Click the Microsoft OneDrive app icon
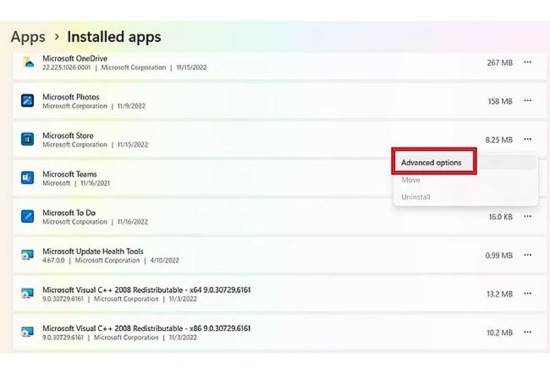 coord(28,62)
